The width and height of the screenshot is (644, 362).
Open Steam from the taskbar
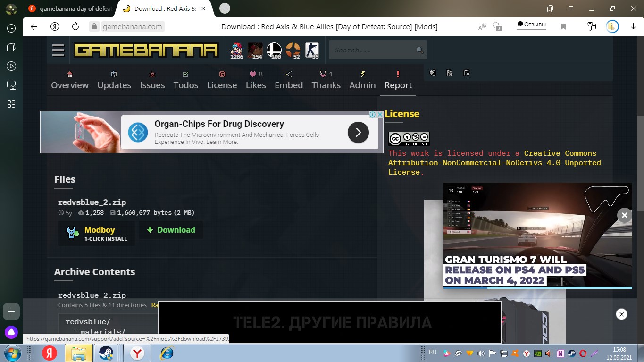coord(106,353)
